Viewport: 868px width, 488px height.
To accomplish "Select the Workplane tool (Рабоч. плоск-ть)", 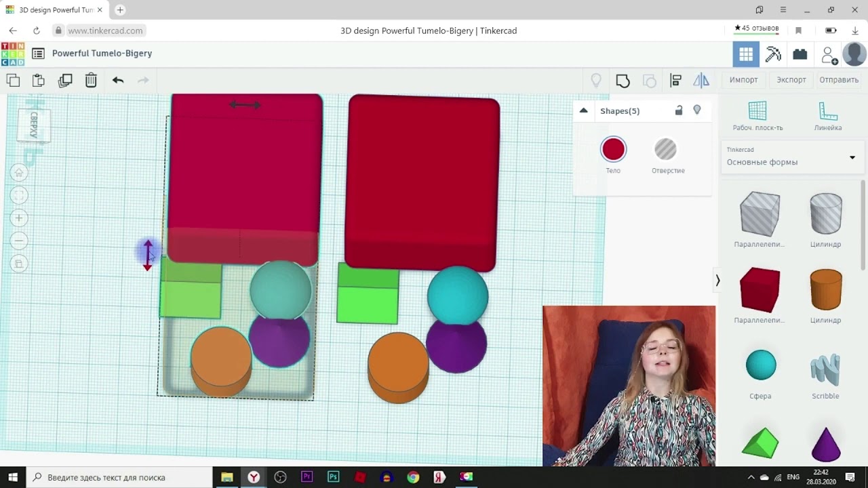I will click(757, 116).
